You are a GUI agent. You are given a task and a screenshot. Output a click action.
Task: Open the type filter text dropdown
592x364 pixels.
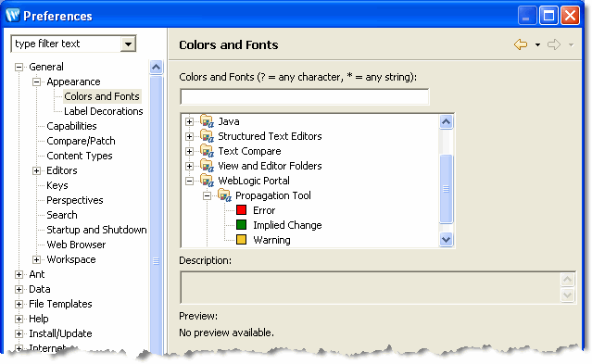click(x=128, y=44)
